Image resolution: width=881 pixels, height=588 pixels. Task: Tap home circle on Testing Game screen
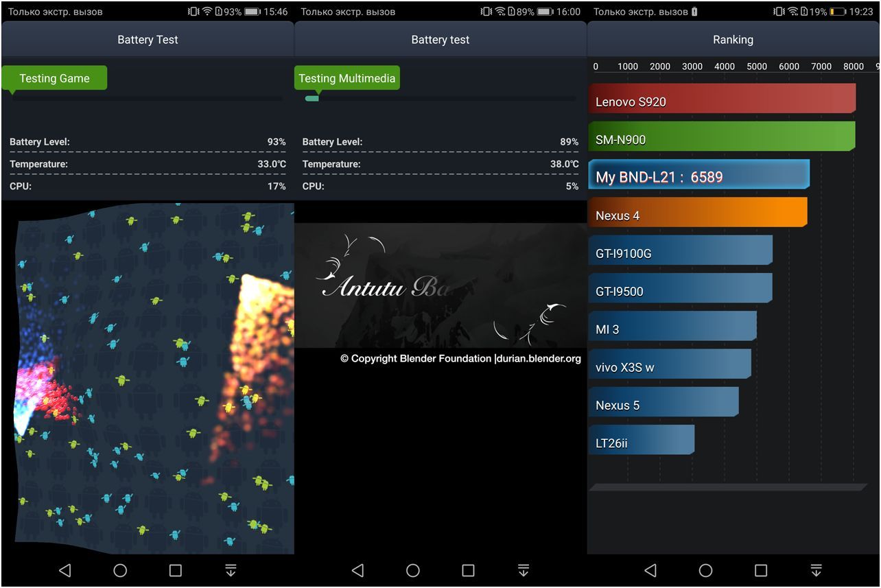click(x=120, y=570)
